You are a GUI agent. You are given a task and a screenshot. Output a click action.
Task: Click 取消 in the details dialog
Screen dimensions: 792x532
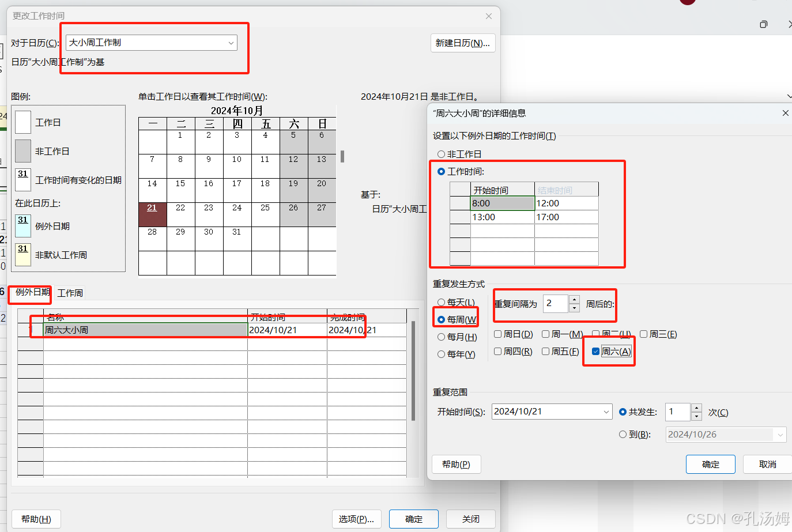pyautogui.click(x=767, y=464)
